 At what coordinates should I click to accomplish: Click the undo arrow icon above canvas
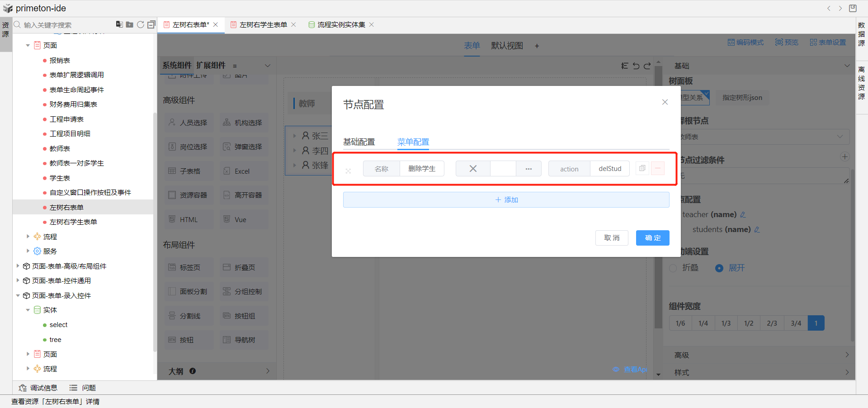[x=636, y=66]
